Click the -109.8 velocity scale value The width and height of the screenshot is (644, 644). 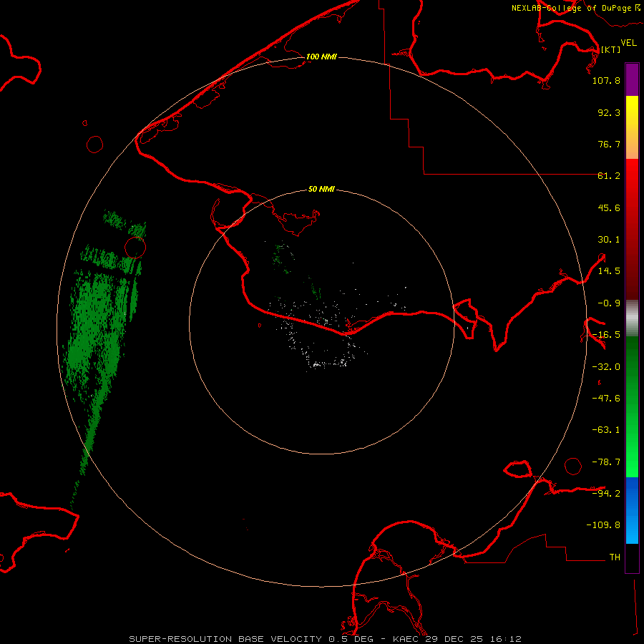click(603, 525)
